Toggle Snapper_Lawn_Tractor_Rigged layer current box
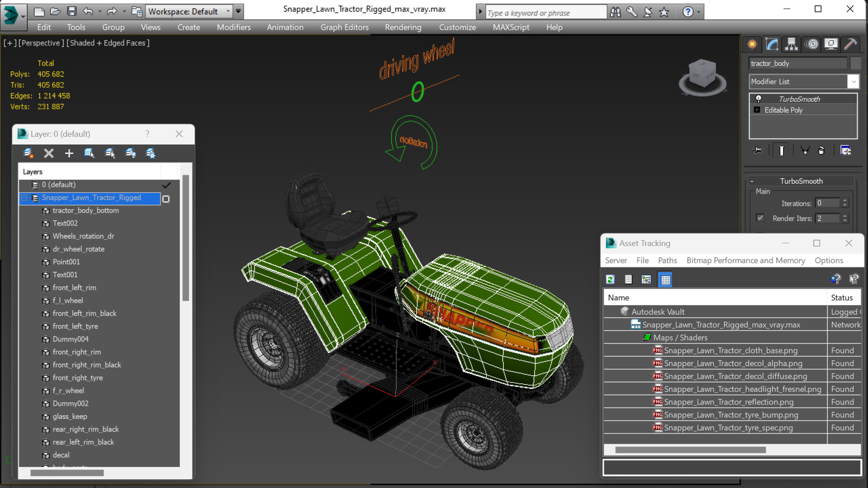Image resolution: width=868 pixels, height=488 pixels. tap(166, 199)
